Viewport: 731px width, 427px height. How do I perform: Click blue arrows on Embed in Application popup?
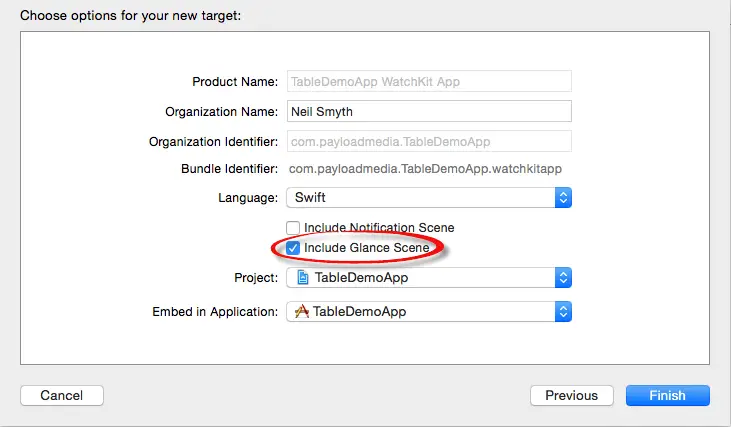tap(563, 312)
